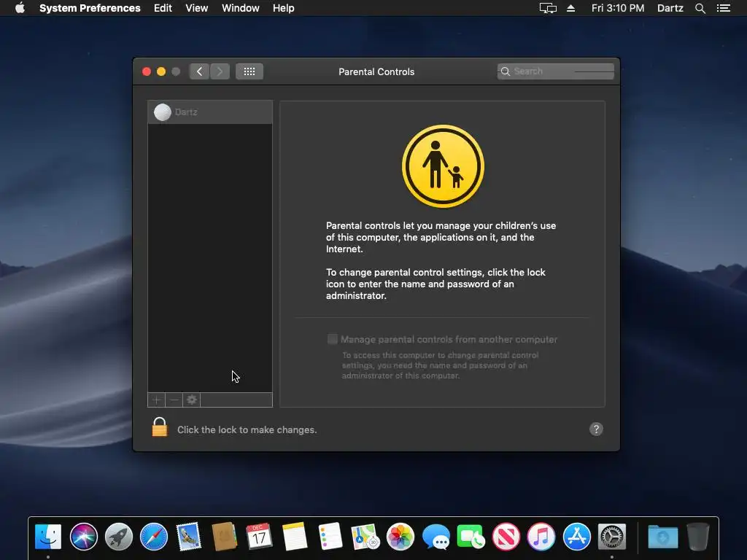Open Messages bubble icon in Dock
Viewport: 747px width, 560px height.
(436, 537)
